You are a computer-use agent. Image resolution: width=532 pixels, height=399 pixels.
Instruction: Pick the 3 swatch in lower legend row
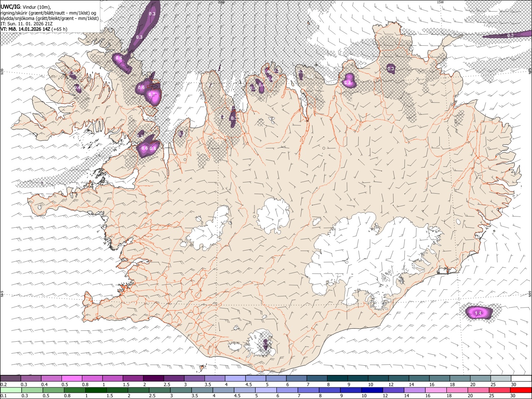(x=181, y=390)
